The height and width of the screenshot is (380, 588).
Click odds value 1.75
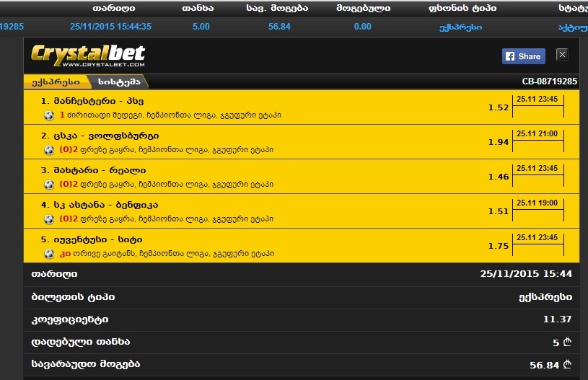coord(499,246)
